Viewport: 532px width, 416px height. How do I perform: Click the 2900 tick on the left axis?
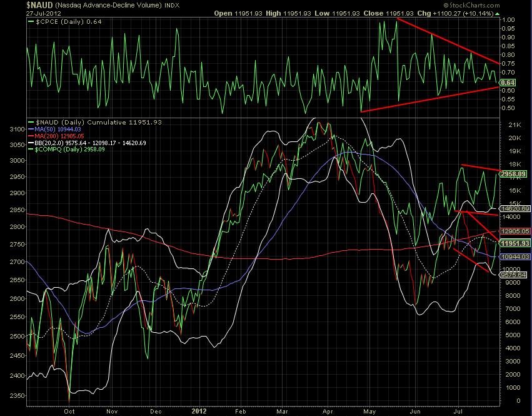(x=18, y=193)
